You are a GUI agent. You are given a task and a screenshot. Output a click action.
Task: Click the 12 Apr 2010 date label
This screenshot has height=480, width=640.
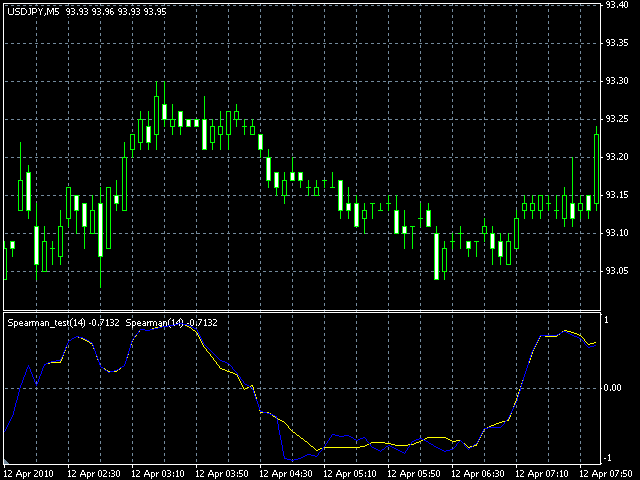pyautogui.click(x=29, y=474)
